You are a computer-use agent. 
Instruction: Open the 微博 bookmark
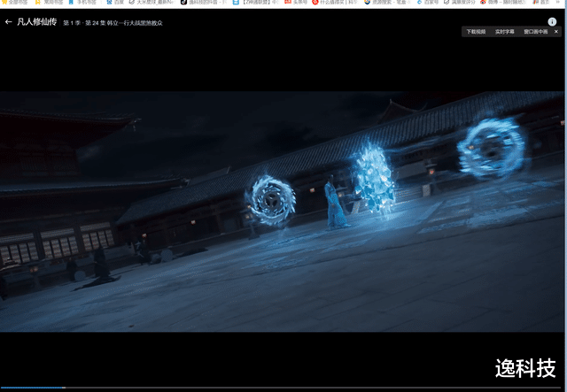pos(503,2)
